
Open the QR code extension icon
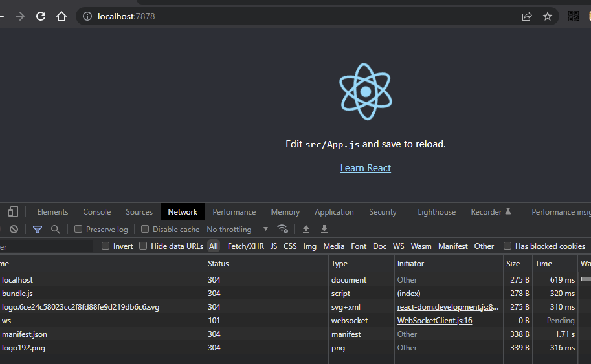point(574,16)
